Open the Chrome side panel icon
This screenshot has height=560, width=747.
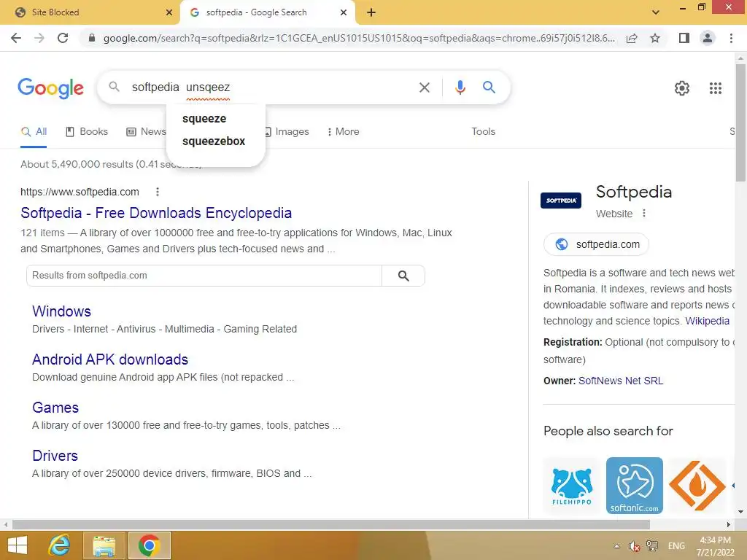coord(684,38)
